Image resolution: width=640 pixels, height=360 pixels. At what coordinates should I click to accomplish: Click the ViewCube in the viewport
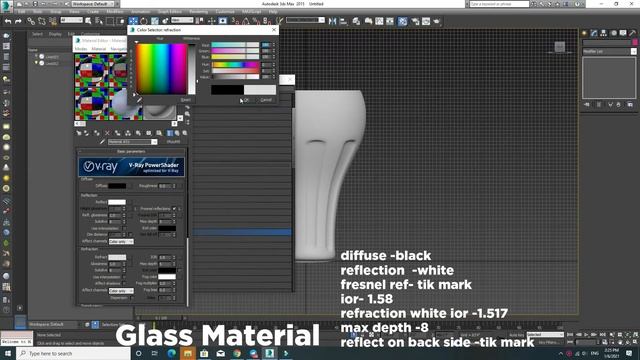560,47
